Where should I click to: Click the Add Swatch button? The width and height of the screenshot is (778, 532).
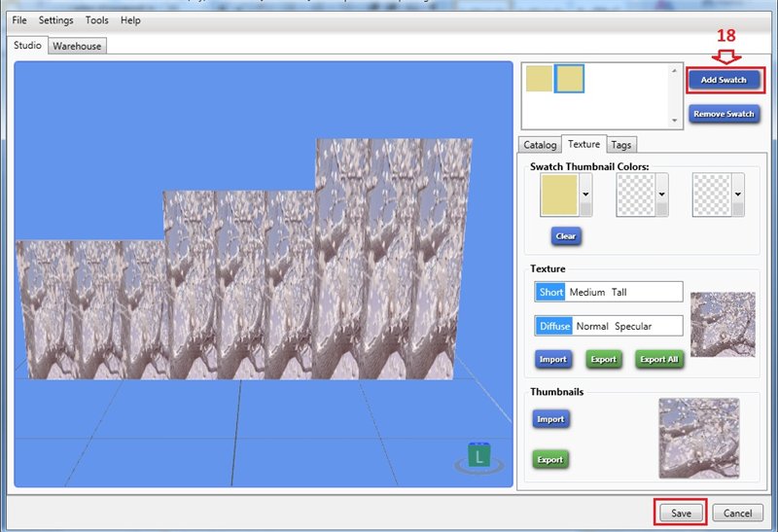tap(724, 80)
